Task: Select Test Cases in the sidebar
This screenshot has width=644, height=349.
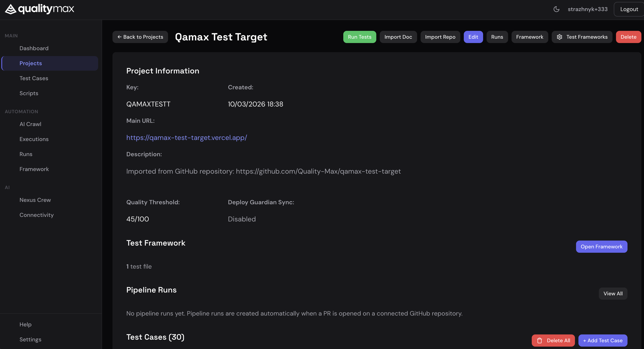Action: (x=34, y=78)
